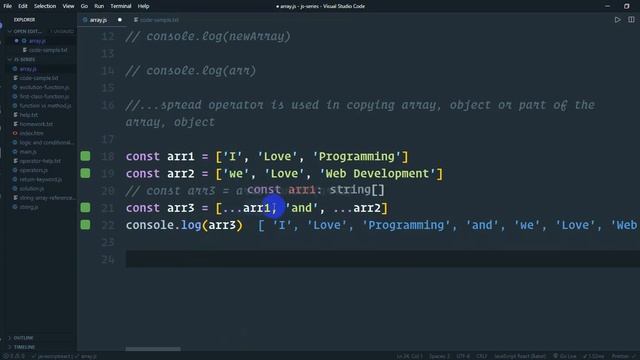Click the editor horizontal scrollbar thumb
Screen dimensions: 640x360
tap(153, 349)
